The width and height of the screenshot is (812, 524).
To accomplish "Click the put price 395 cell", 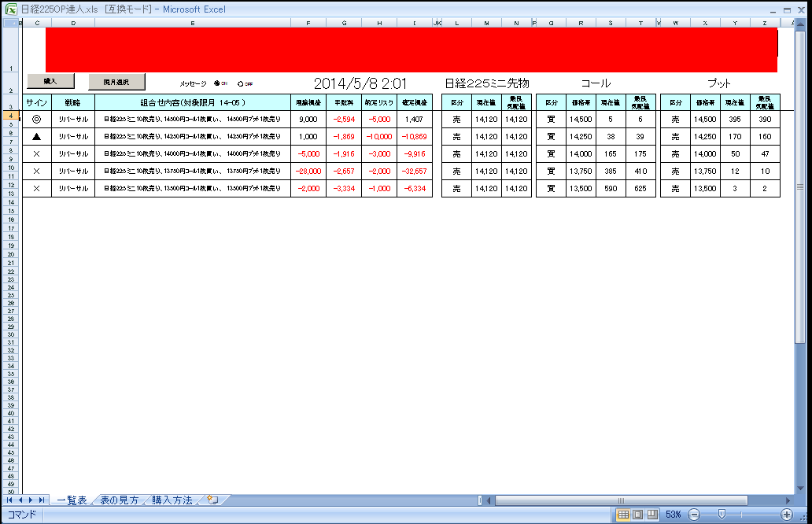I will tap(735, 119).
